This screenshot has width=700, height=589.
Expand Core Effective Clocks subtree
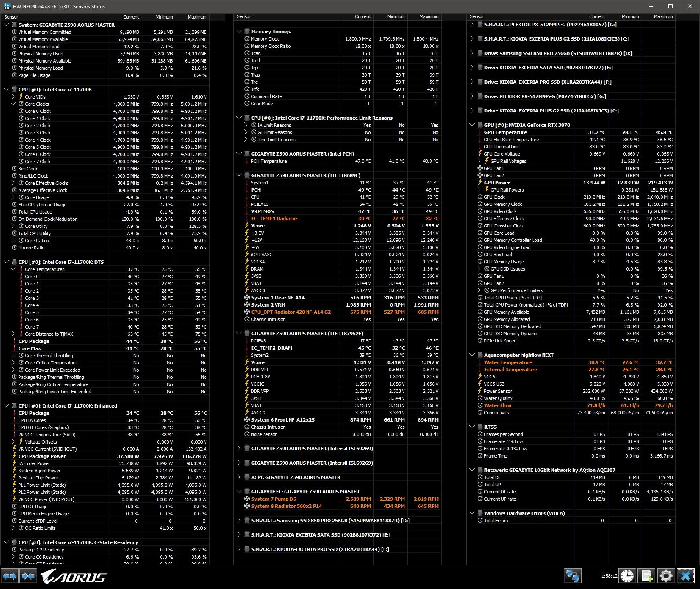[x=13, y=183]
